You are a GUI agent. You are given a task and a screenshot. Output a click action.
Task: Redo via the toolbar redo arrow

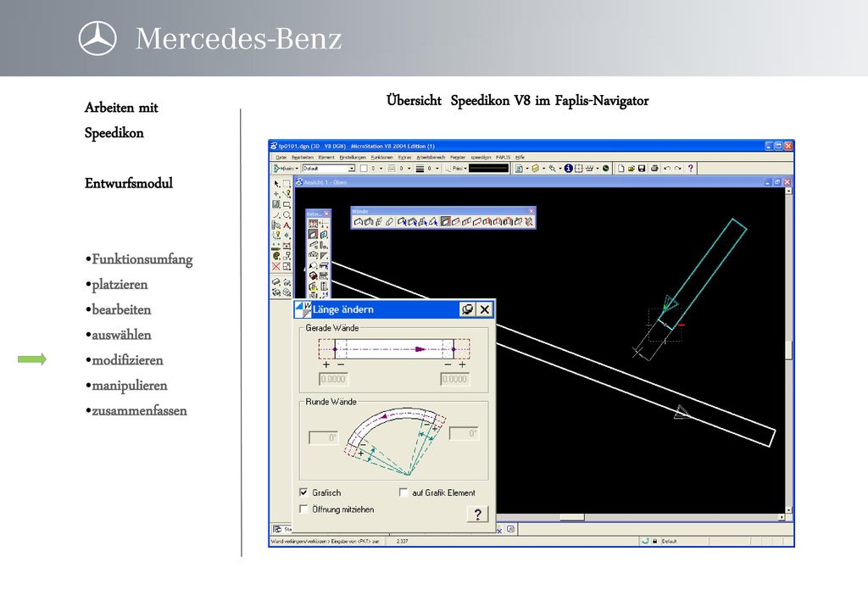pos(677,168)
